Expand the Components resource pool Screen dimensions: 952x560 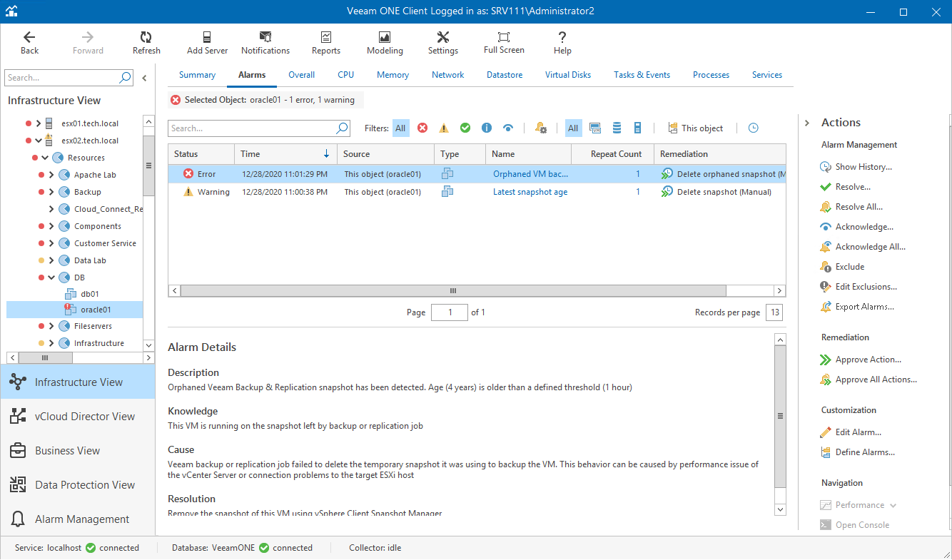pyautogui.click(x=51, y=226)
